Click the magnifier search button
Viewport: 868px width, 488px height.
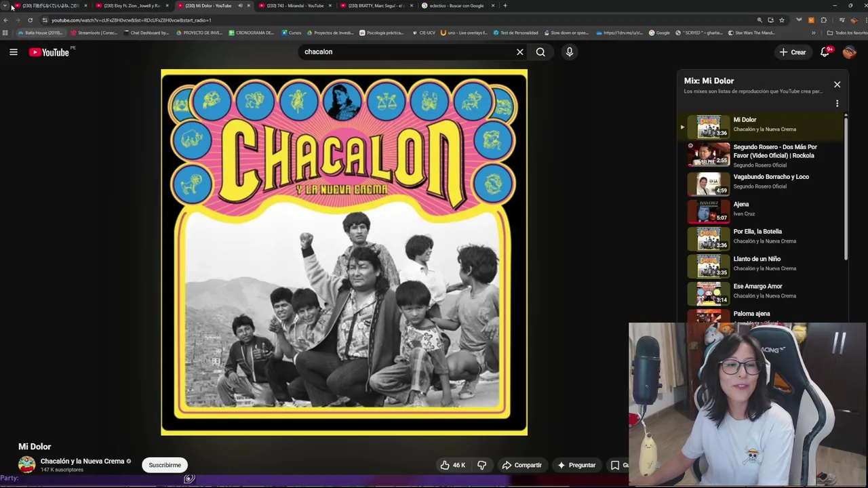point(540,52)
